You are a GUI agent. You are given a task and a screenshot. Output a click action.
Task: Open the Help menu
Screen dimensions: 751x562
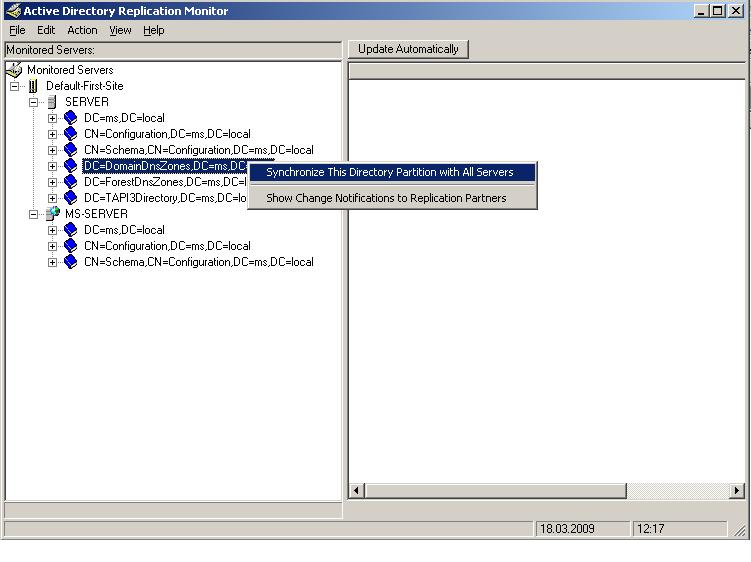pyautogui.click(x=154, y=30)
